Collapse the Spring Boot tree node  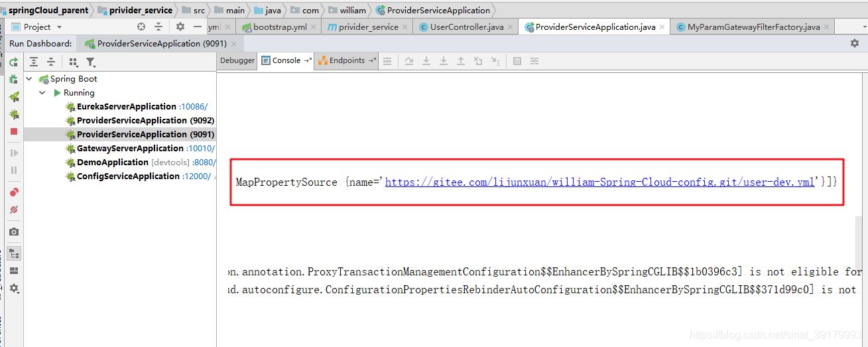point(29,78)
